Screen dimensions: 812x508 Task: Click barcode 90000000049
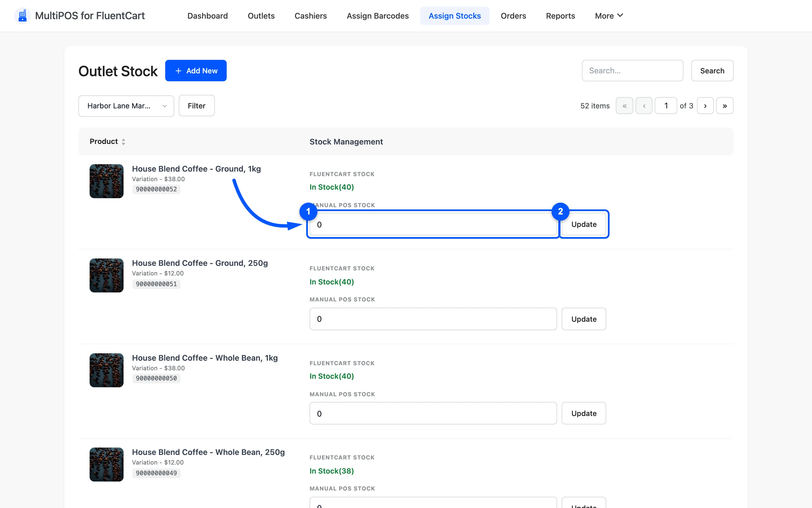[x=156, y=473]
